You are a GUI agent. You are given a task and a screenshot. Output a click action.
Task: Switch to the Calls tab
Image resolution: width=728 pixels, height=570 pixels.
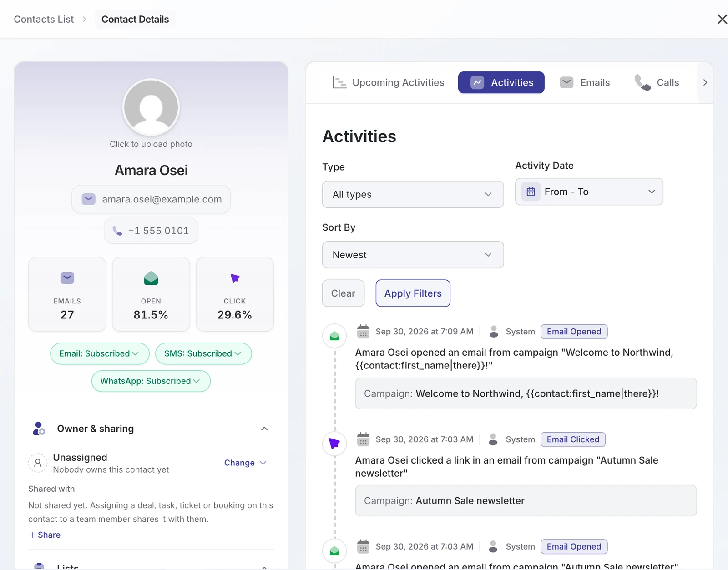[657, 82]
